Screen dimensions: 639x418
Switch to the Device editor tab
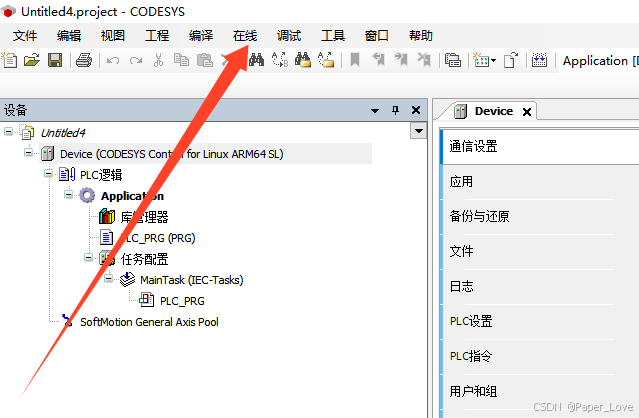coord(494,111)
